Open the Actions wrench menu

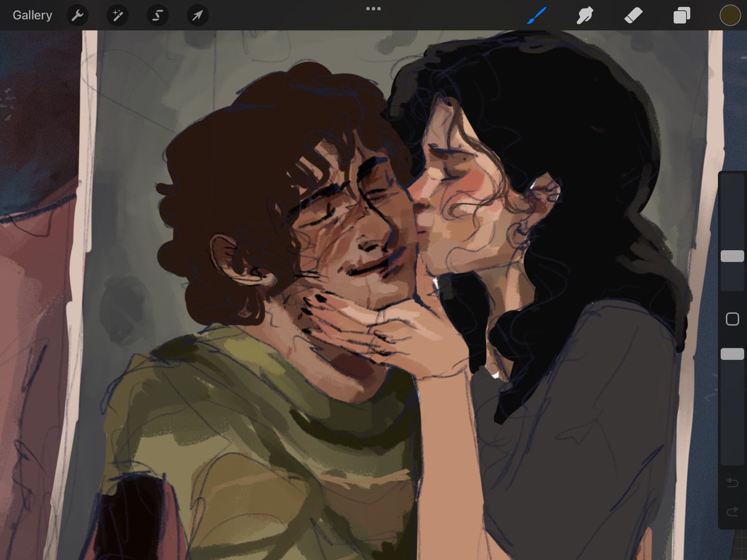77,15
